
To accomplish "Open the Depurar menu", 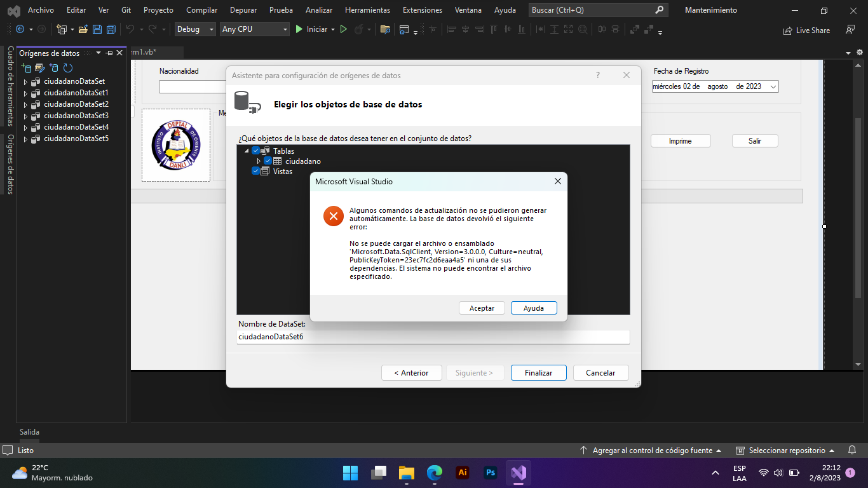I will (x=243, y=10).
